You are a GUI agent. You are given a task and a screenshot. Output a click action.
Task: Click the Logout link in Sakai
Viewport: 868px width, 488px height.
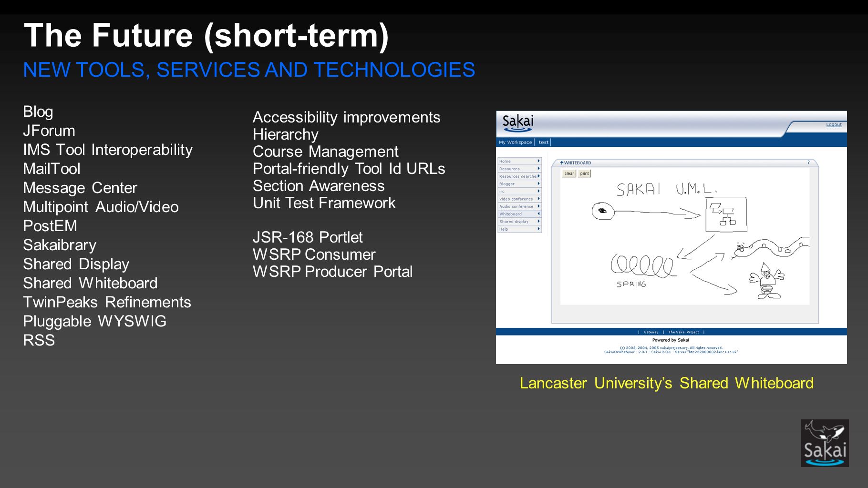point(834,125)
